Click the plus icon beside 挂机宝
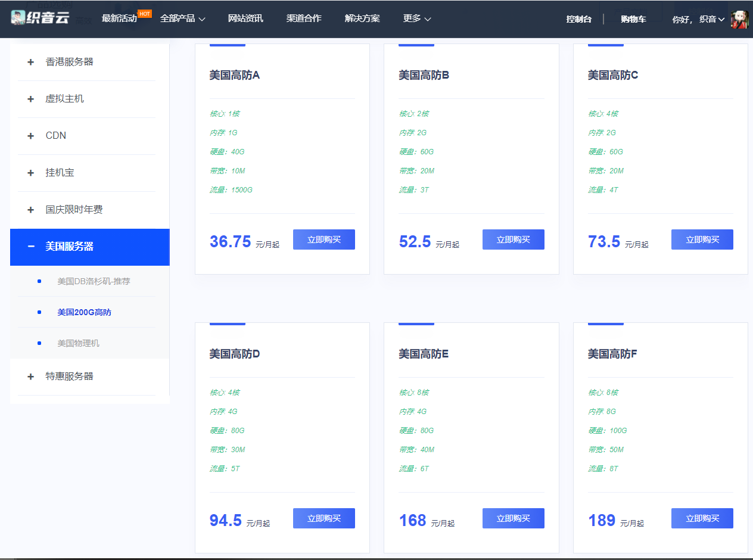Viewport: 753px width, 560px height. pos(31,173)
